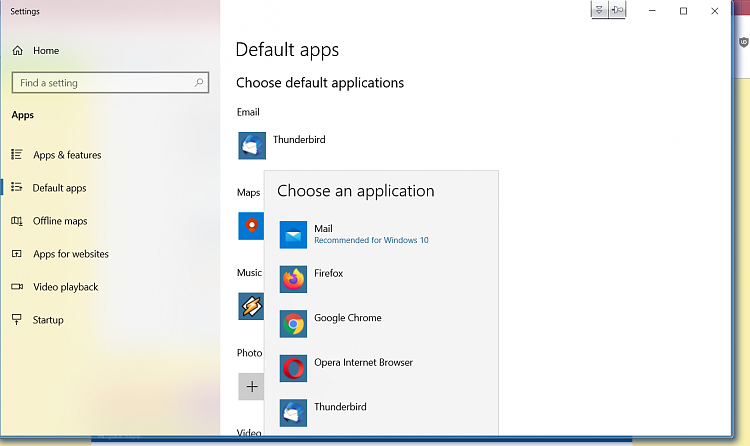
Task: Click the Find a setting search field
Action: click(x=100, y=83)
